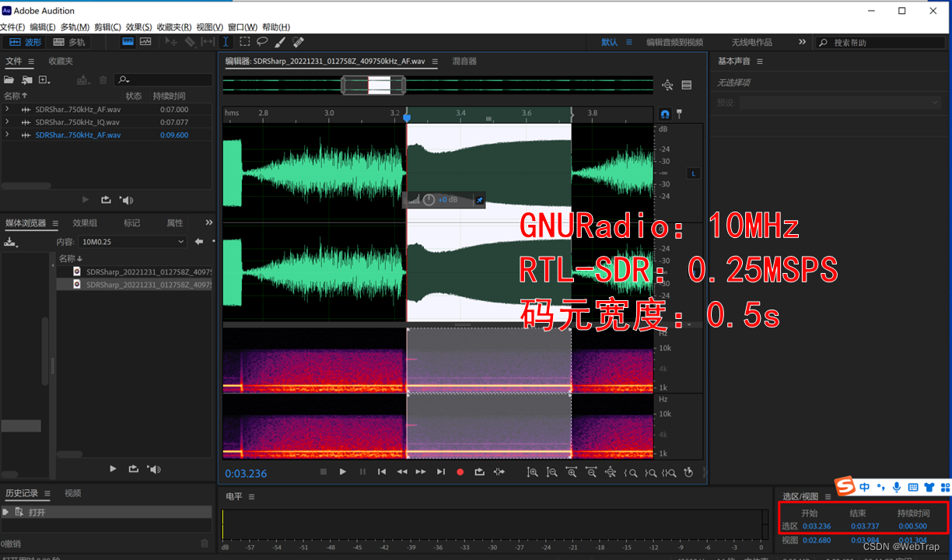The height and width of the screenshot is (560, 952).
Task: Switch to the 收藏夹 tab
Action: 61,61
